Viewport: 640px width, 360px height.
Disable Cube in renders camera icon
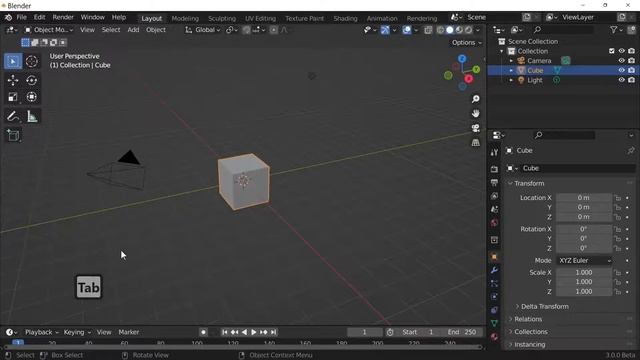click(631, 70)
